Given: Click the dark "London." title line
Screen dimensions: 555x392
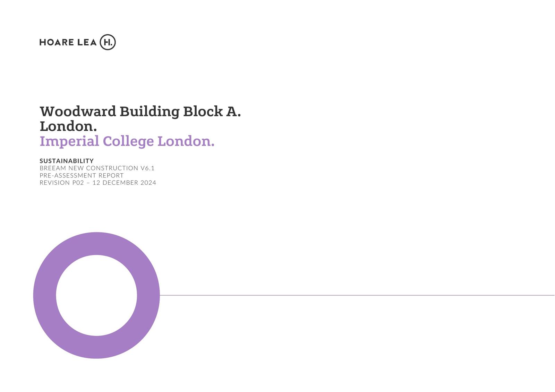Looking at the screenshot, I should tap(68, 127).
